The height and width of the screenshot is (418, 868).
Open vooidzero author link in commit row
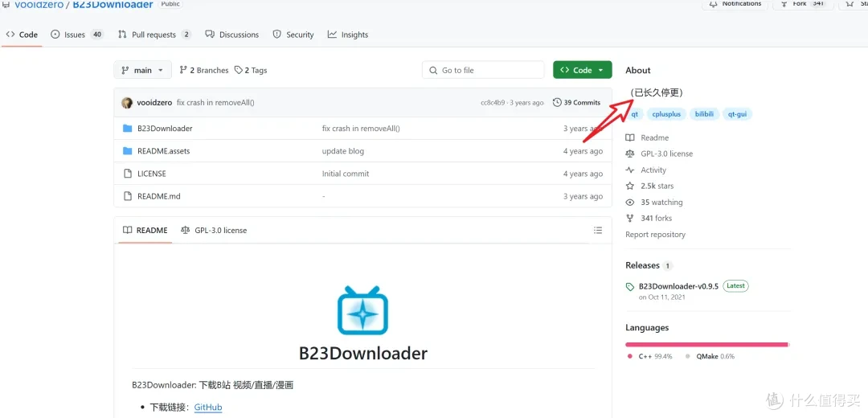point(154,102)
